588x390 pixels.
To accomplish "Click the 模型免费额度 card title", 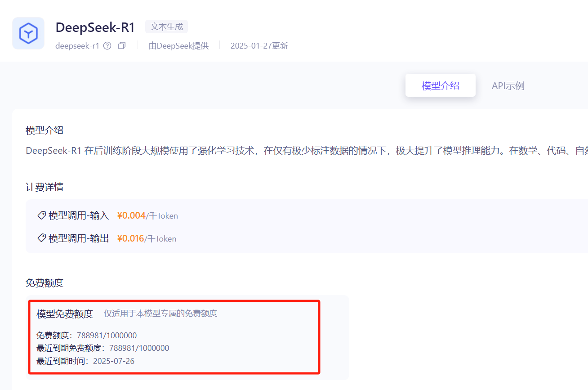I will click(65, 314).
